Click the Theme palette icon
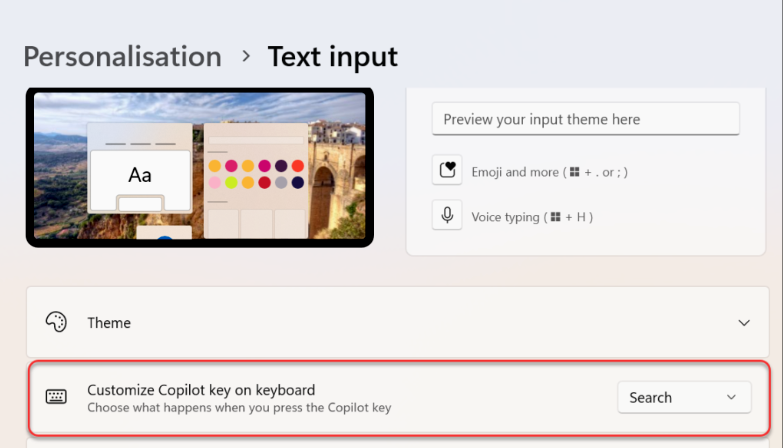This screenshot has height=448, width=783. pyautogui.click(x=56, y=323)
